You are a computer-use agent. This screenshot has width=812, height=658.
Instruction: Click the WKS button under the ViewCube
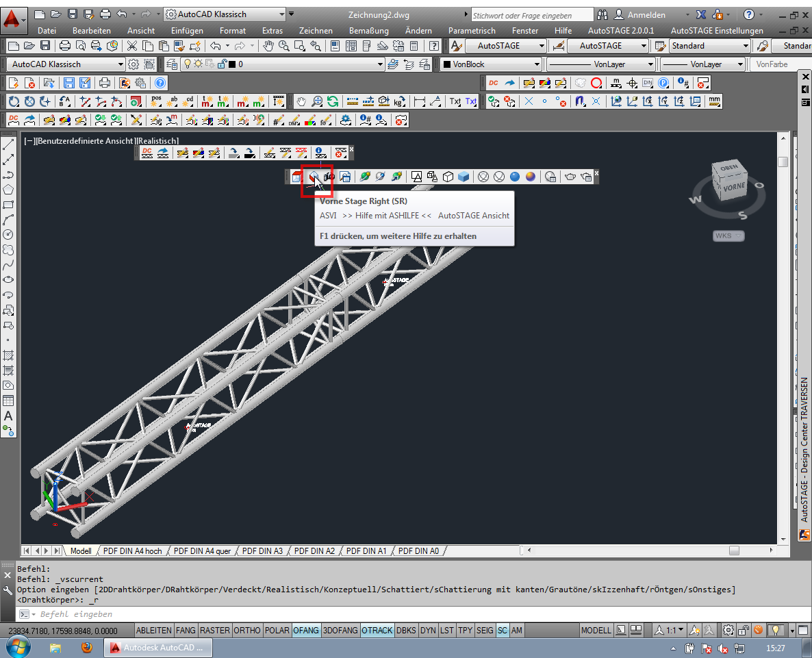point(728,236)
